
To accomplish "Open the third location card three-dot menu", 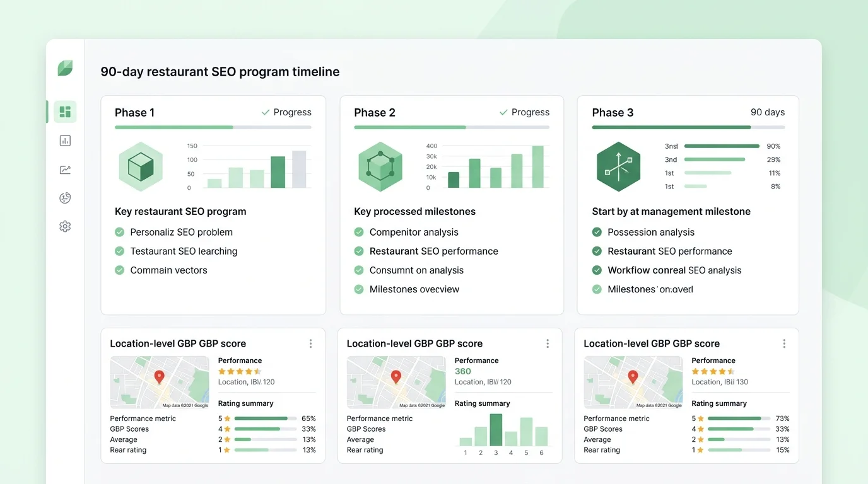I will tap(784, 343).
